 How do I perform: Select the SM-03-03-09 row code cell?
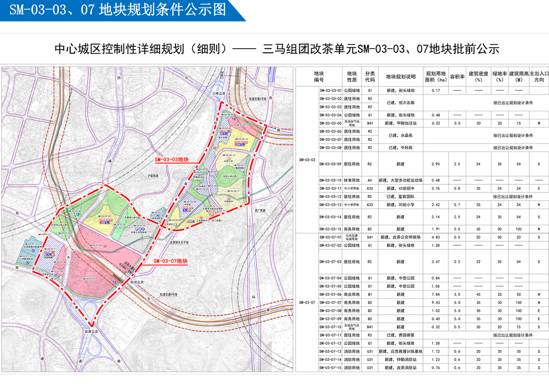tap(330, 164)
